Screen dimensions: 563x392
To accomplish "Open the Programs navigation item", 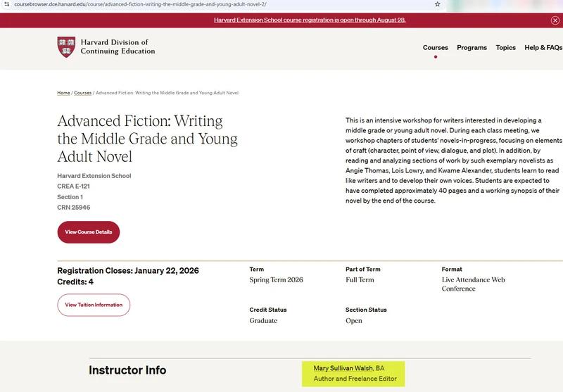I will [x=472, y=48].
